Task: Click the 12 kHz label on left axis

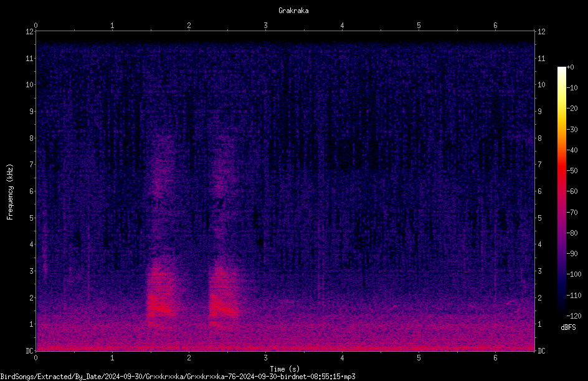Action: [x=29, y=32]
